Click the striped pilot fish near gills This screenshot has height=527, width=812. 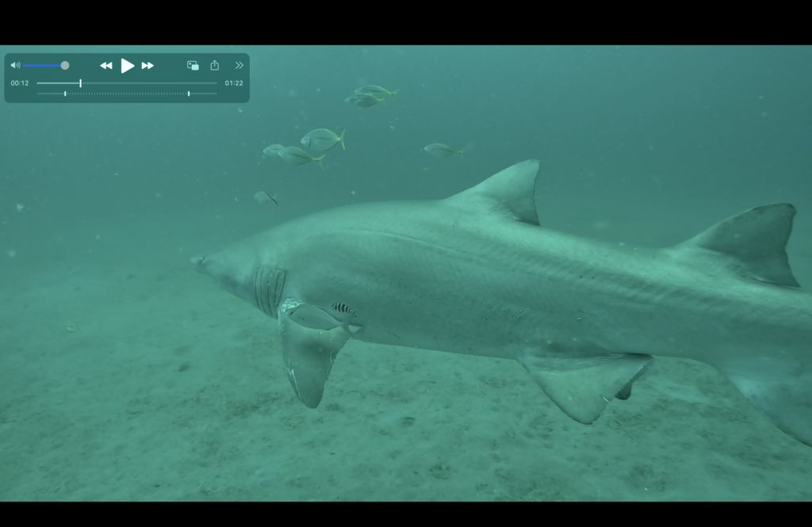[x=343, y=309]
